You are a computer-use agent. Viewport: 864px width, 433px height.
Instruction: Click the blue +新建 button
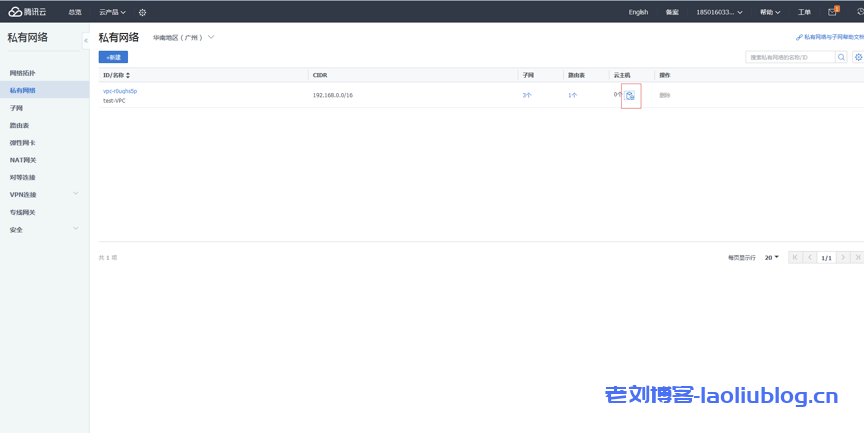pos(113,57)
